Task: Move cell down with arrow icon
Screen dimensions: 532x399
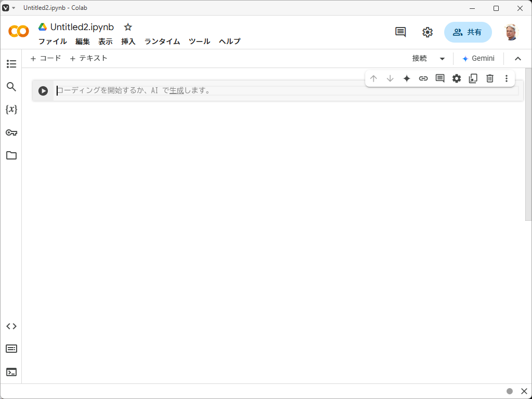Action: (x=390, y=79)
